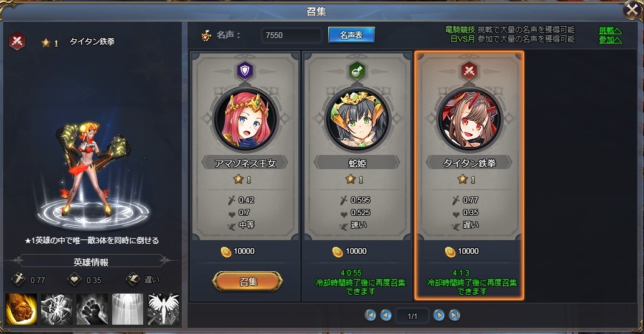The height and width of the screenshot is (334, 644).
Task: Select the clenched fist third skill icon
Action: click(92, 309)
